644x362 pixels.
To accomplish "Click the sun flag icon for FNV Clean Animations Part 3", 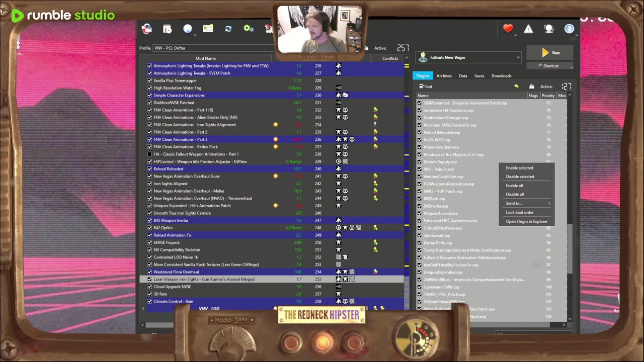I will [x=275, y=139].
